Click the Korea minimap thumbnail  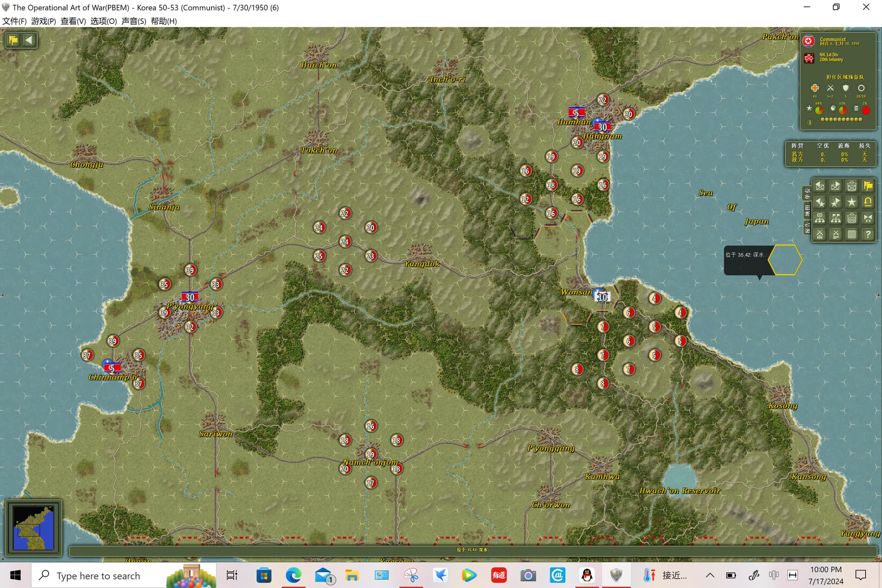point(34,528)
